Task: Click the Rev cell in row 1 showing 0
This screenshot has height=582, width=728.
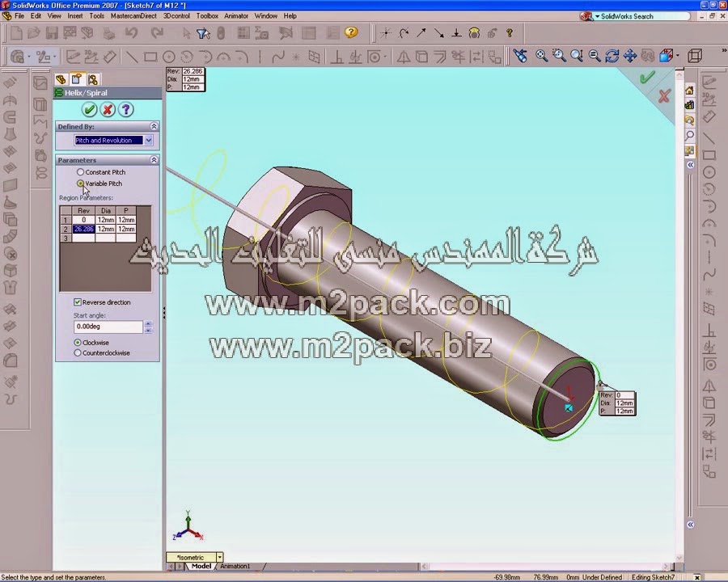Action: tap(83, 220)
